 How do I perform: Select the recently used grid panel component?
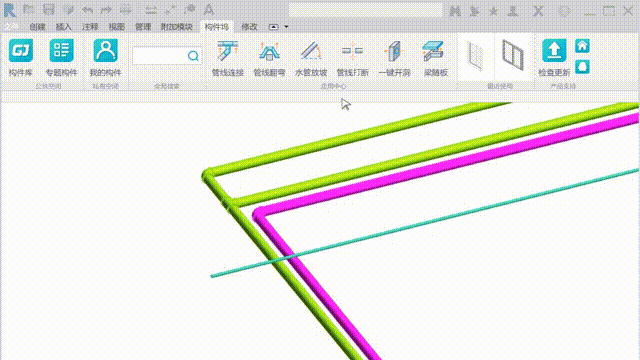point(476,56)
